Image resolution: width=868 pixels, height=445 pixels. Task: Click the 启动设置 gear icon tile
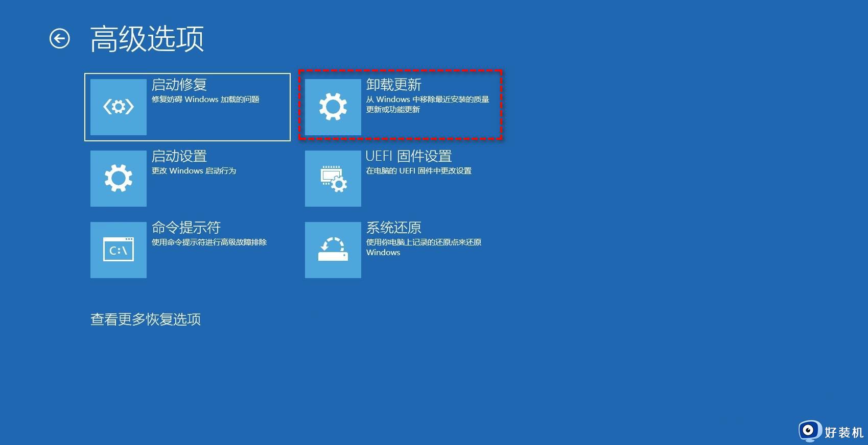pyautogui.click(x=119, y=179)
